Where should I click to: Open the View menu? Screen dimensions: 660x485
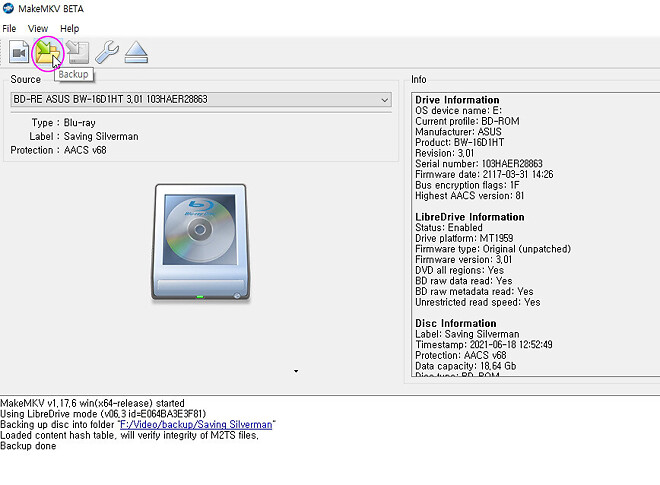38,29
